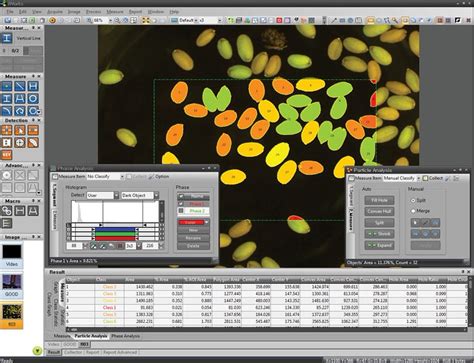
Task: Click the green down-arrow at panel bottom left
Action: (x=37, y=351)
